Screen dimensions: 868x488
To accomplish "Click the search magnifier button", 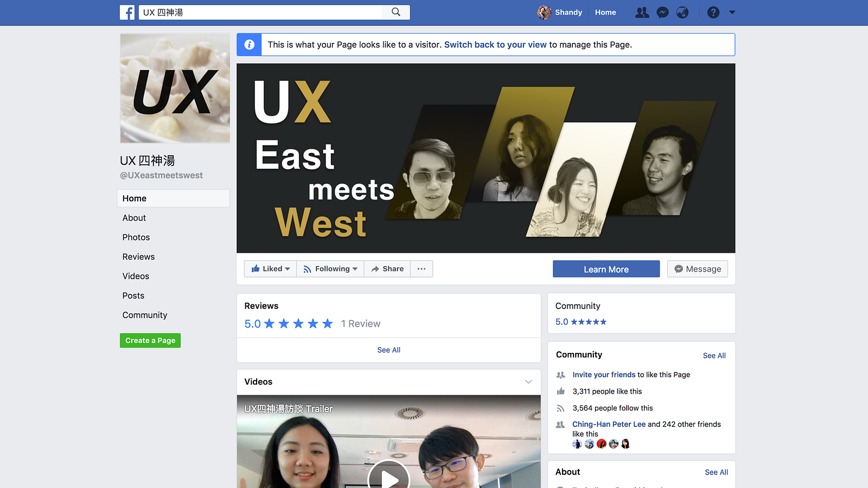I will click(x=396, y=12).
